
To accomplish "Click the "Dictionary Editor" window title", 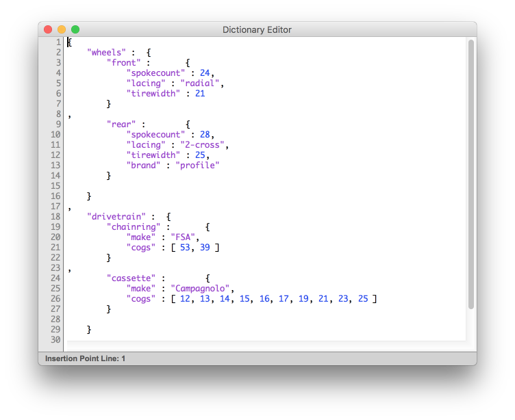I will click(257, 29).
